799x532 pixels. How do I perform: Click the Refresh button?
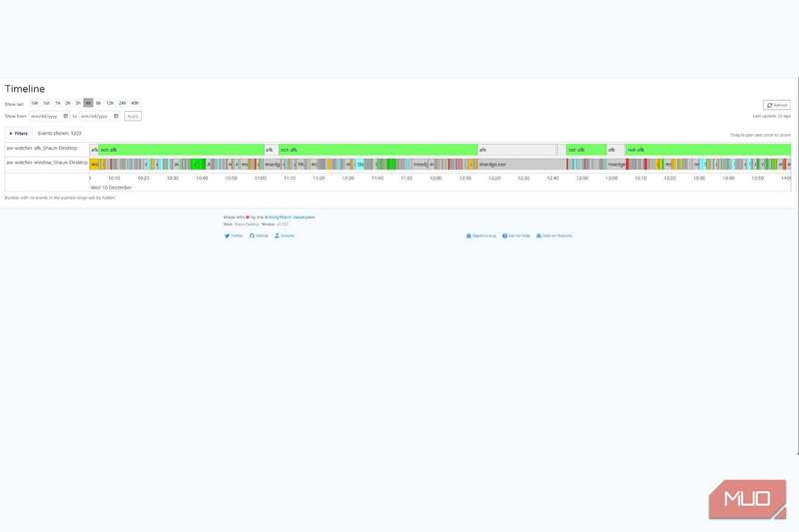[x=776, y=105]
